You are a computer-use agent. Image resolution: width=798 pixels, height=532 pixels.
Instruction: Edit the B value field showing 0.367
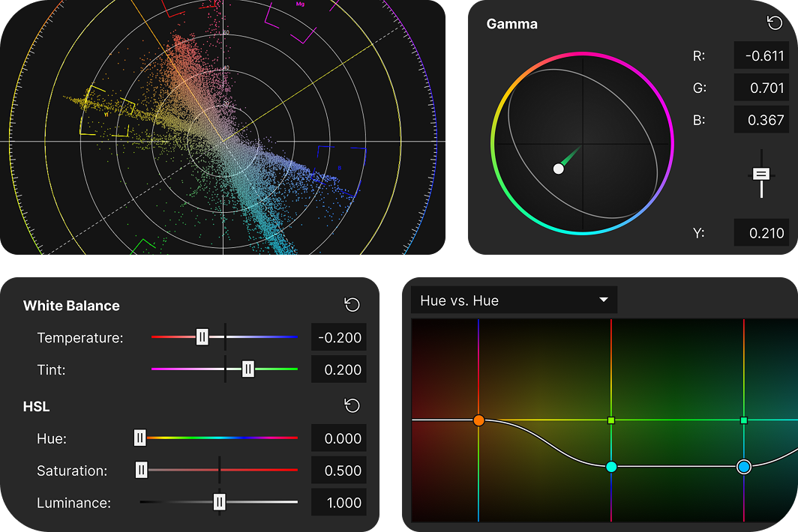pyautogui.click(x=761, y=120)
